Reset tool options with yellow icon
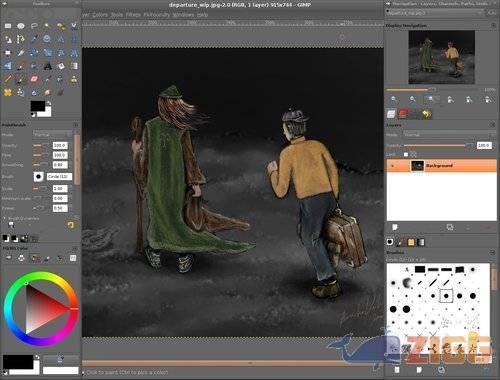This screenshot has height=380, width=500. (x=70, y=225)
